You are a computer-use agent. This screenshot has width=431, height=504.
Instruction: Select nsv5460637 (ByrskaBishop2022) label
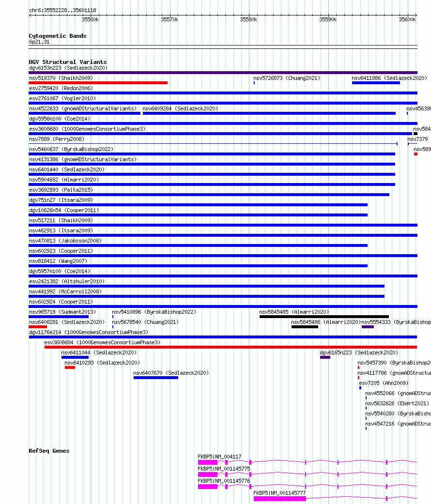point(71,149)
